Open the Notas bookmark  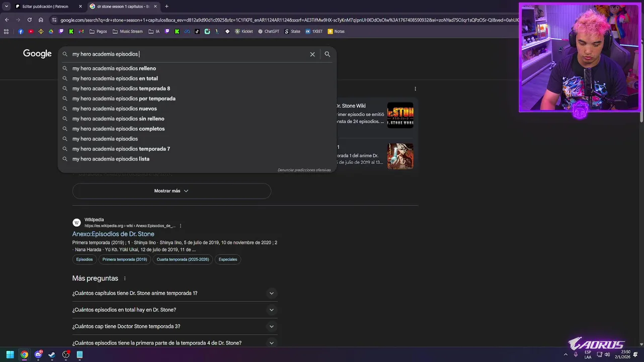tap(336, 31)
